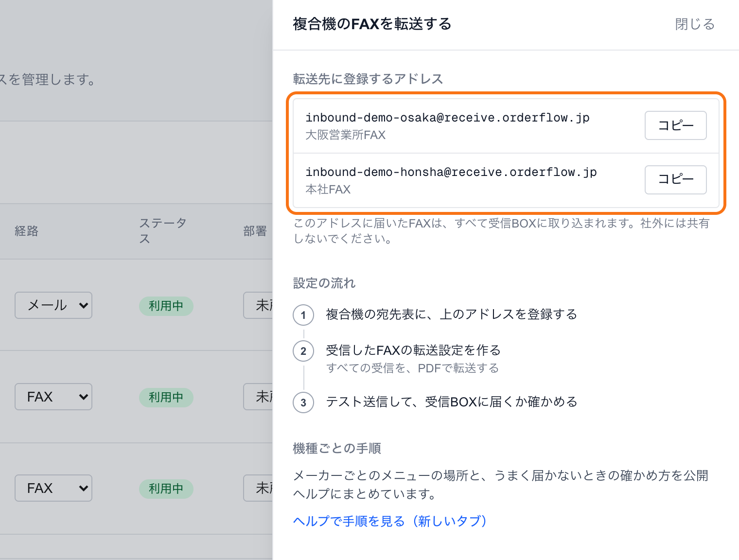The image size is (739, 560).
Task: Click the 利用中 badge in メール row
Action: 166,306
